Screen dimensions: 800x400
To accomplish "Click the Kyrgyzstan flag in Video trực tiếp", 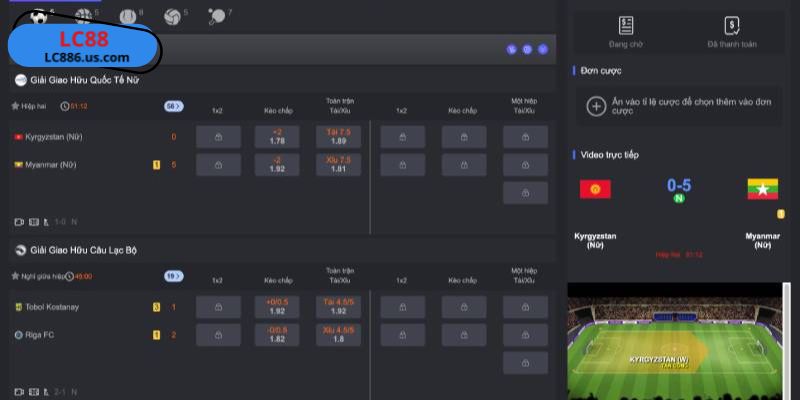I will [595, 189].
